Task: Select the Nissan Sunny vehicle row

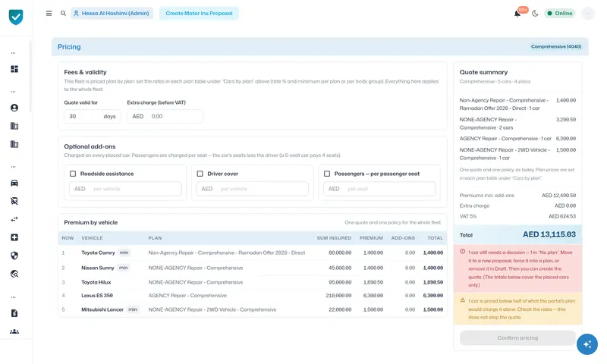Action: click(253, 268)
